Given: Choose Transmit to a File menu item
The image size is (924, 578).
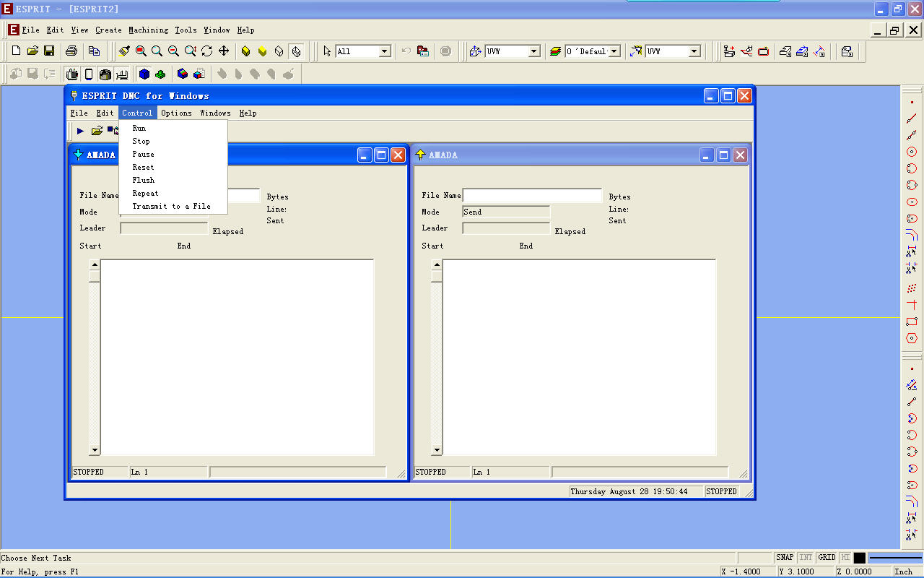Looking at the screenshot, I should pyautogui.click(x=173, y=206).
